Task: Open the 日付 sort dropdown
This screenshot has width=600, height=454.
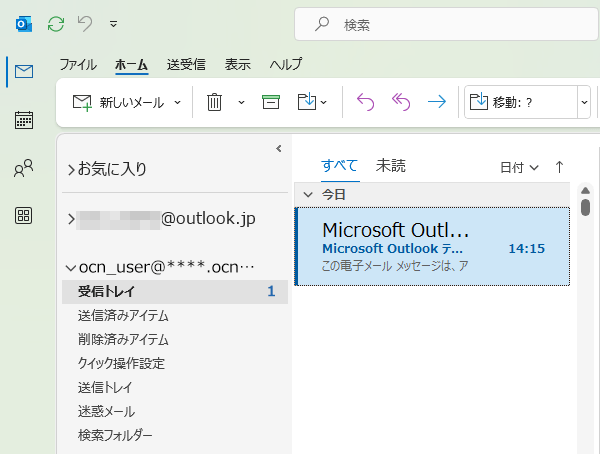Action: [x=519, y=167]
